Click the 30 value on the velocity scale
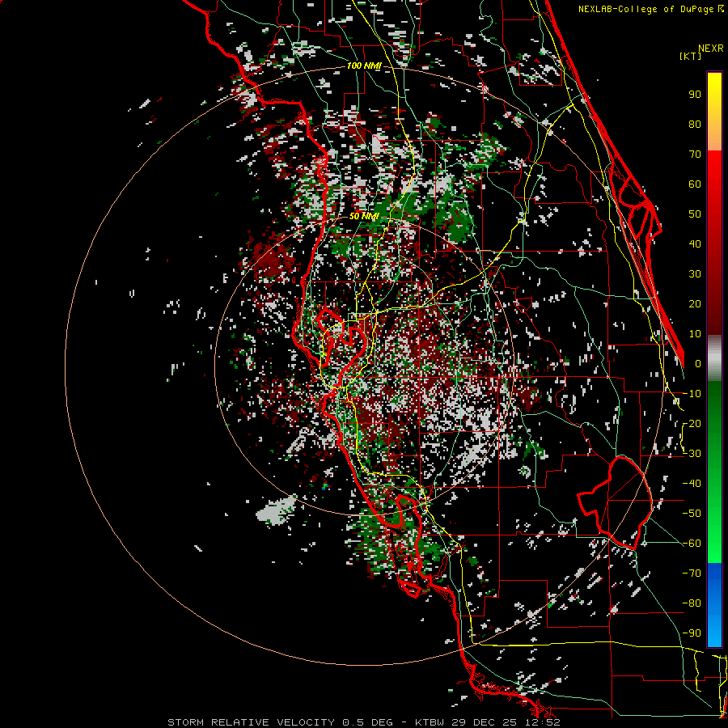The height and width of the screenshot is (728, 728). click(x=695, y=274)
